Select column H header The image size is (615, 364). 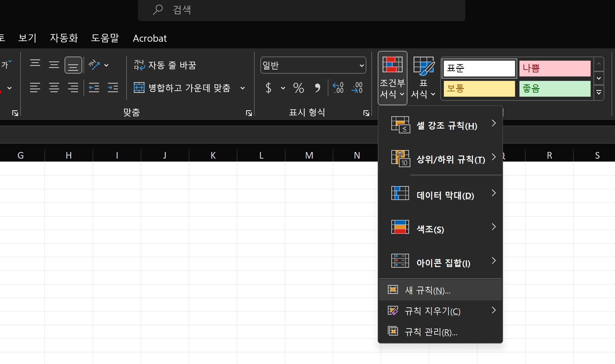69,155
